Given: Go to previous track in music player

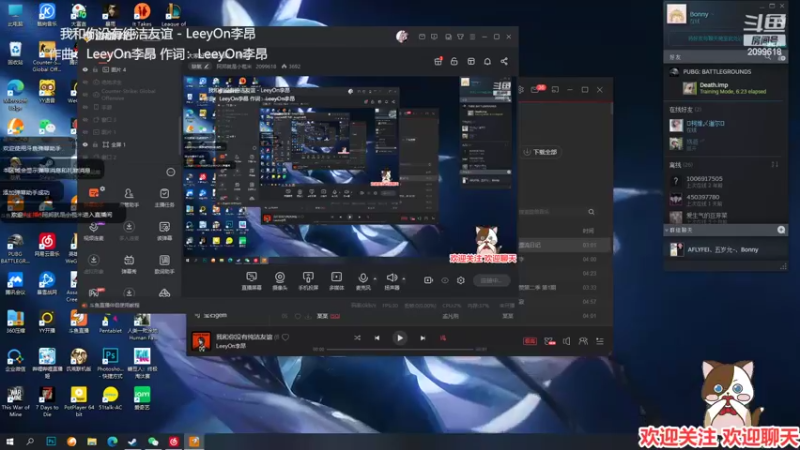Looking at the screenshot, I should coord(377,338).
